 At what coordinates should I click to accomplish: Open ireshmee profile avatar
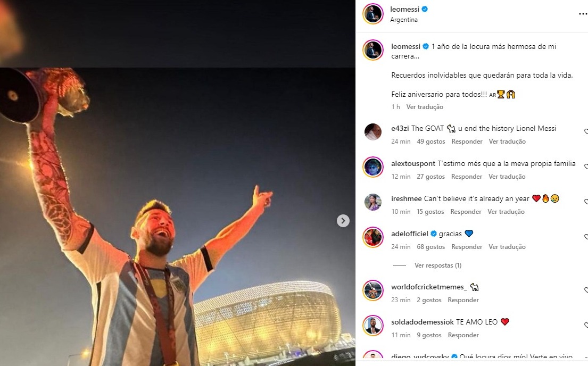click(x=372, y=202)
